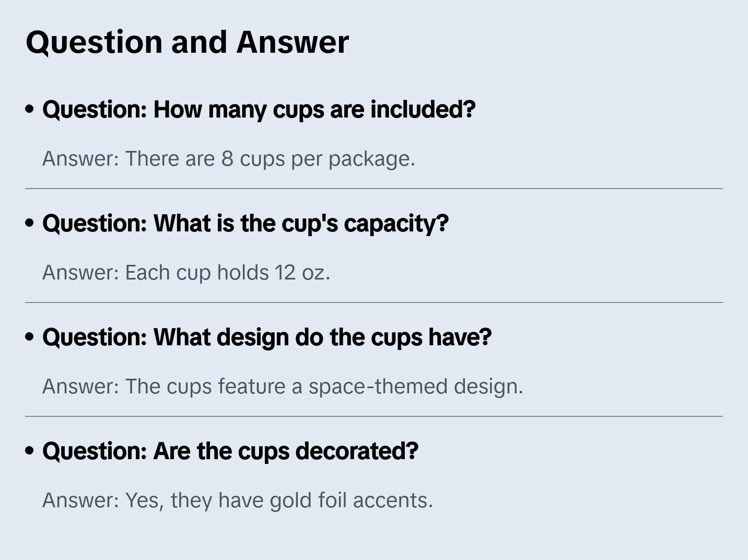Click the "What is the cup's capacity?" question
The image size is (748, 560).
pos(246,224)
